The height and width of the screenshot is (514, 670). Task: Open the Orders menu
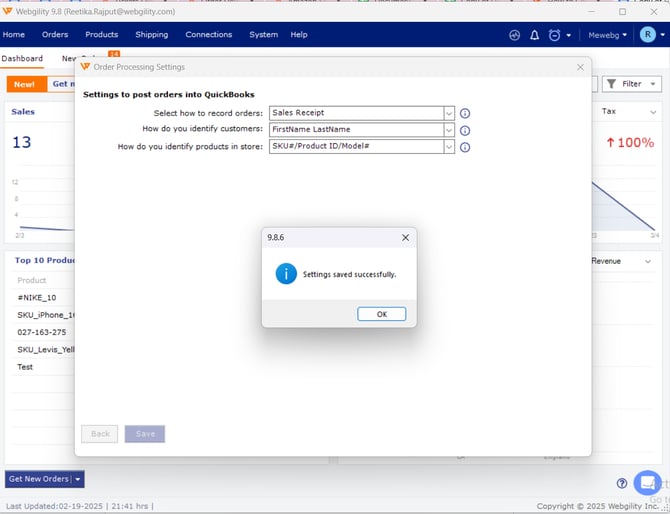[x=55, y=35]
